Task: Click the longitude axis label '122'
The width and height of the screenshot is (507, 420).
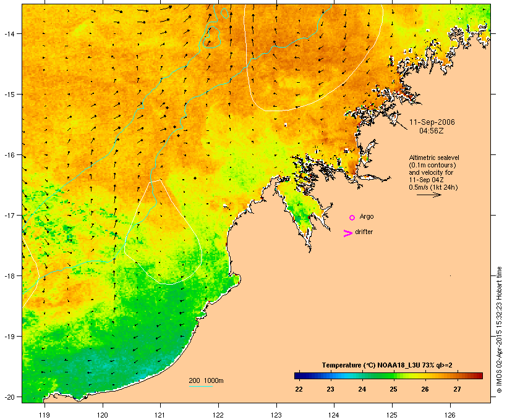Action: (x=218, y=415)
